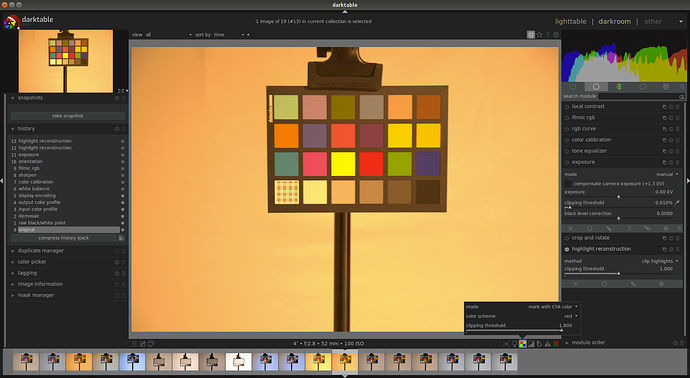Screen dimensions: 690x378
Task: Enable rgb curve module power toggle
Action: pyautogui.click(x=567, y=129)
